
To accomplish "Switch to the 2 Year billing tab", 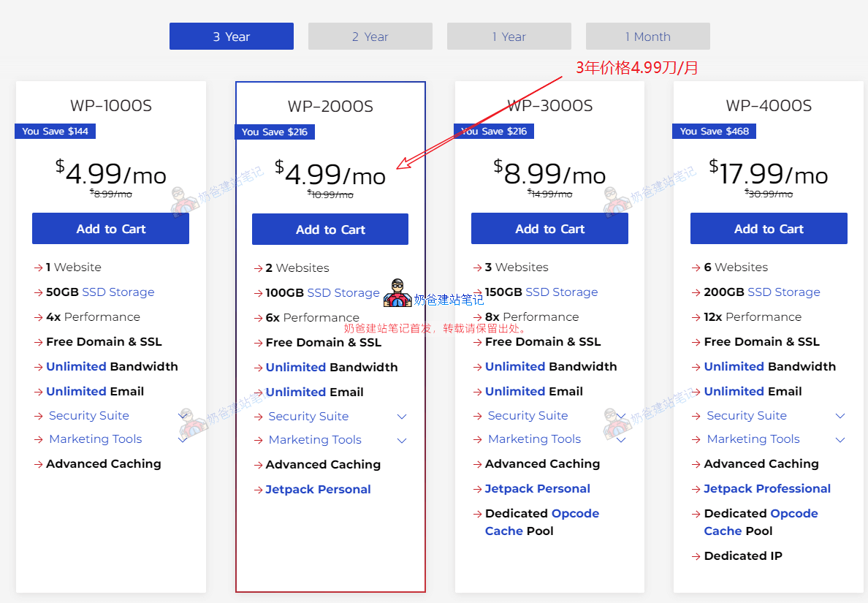I will 370,37.
